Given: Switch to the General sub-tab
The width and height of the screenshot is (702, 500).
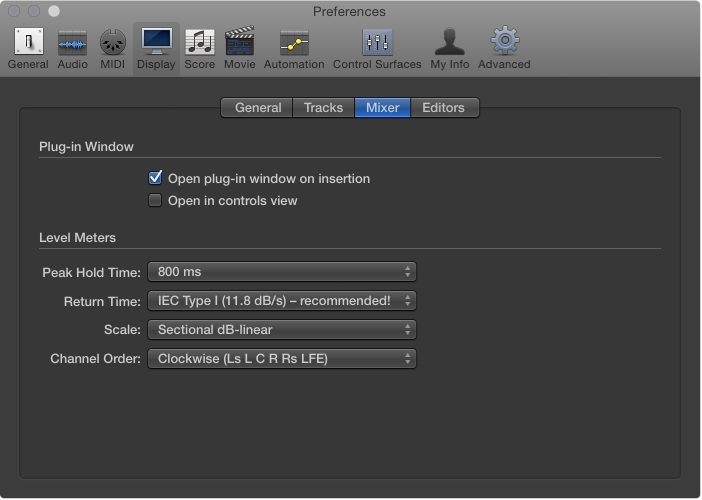Looking at the screenshot, I should click(x=257, y=107).
